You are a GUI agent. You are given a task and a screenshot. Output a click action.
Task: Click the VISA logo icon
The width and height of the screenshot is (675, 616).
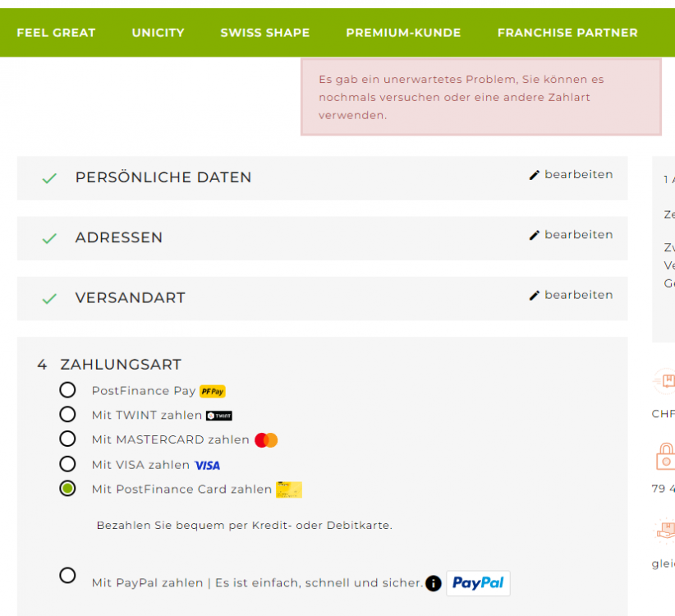coord(207,465)
